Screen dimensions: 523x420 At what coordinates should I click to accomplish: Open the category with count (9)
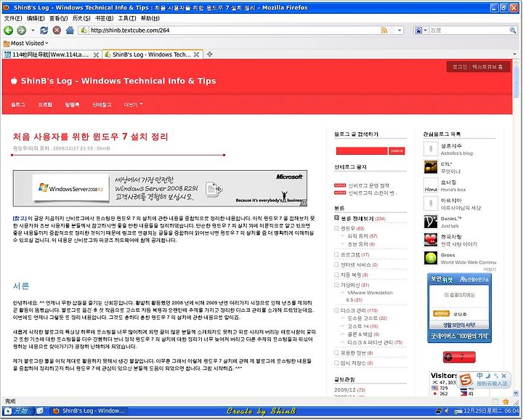click(x=354, y=275)
